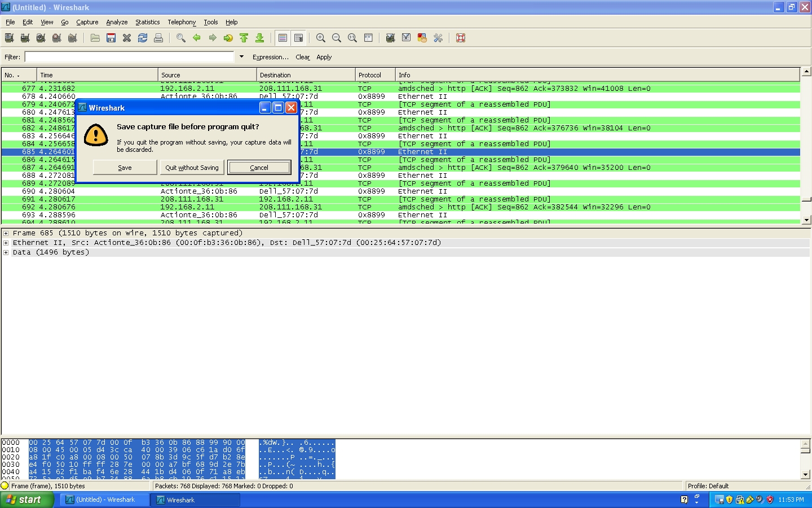Image resolution: width=812 pixels, height=508 pixels.
Task: Open the filter history dropdown
Action: [x=241, y=57]
